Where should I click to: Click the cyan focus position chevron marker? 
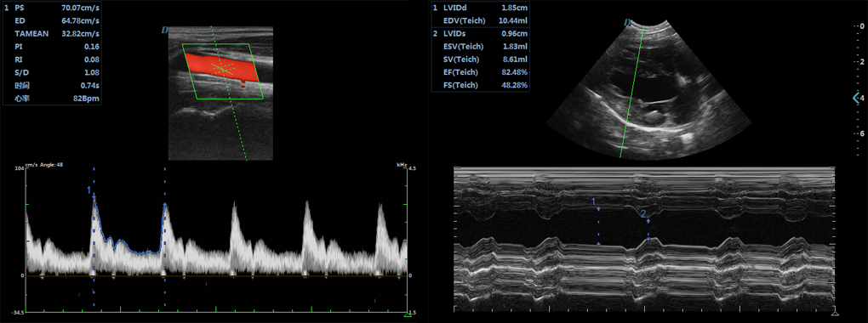tap(856, 99)
